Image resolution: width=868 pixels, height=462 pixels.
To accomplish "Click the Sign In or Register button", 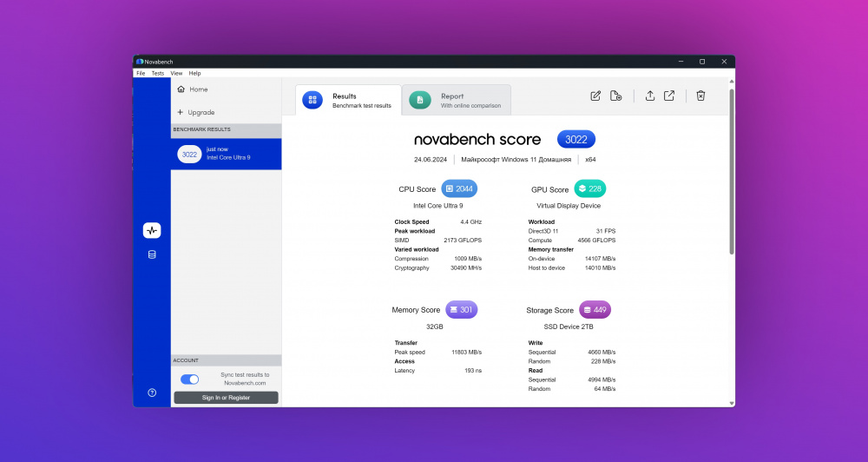I will (x=226, y=398).
